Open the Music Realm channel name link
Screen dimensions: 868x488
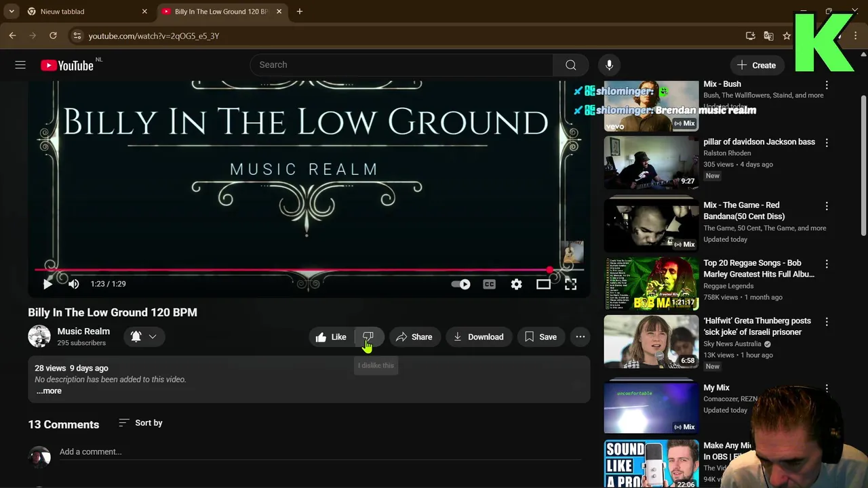coord(83,331)
